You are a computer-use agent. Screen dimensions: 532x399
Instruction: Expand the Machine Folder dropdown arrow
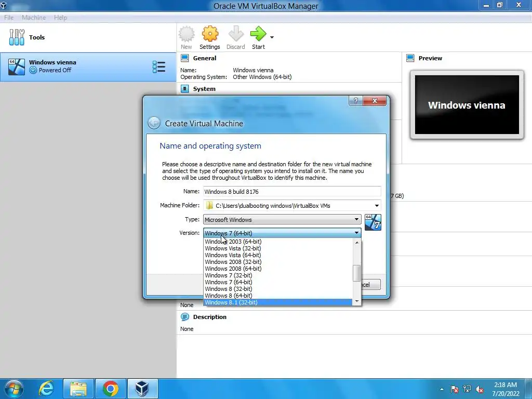point(377,206)
